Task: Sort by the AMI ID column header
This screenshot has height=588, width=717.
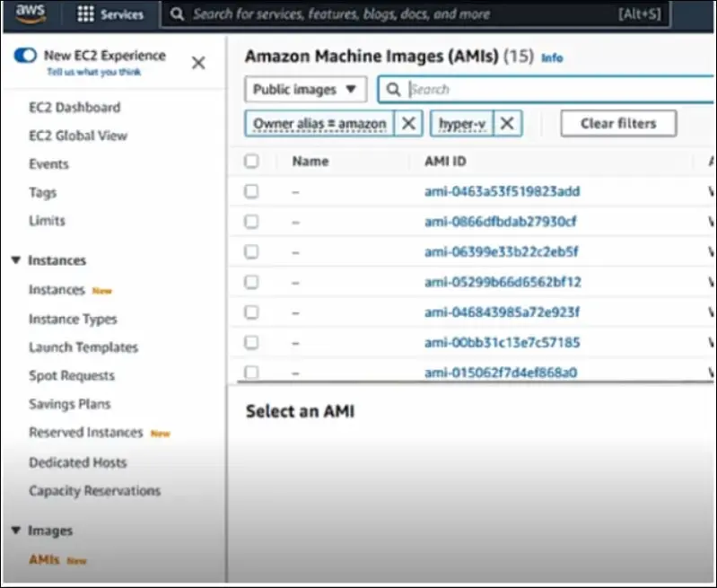Action: tap(445, 161)
